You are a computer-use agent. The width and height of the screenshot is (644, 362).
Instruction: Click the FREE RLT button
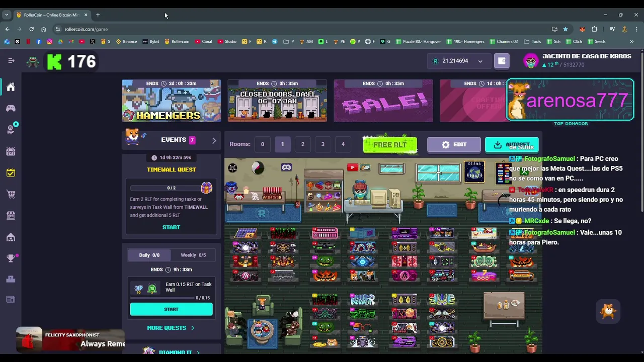click(390, 144)
